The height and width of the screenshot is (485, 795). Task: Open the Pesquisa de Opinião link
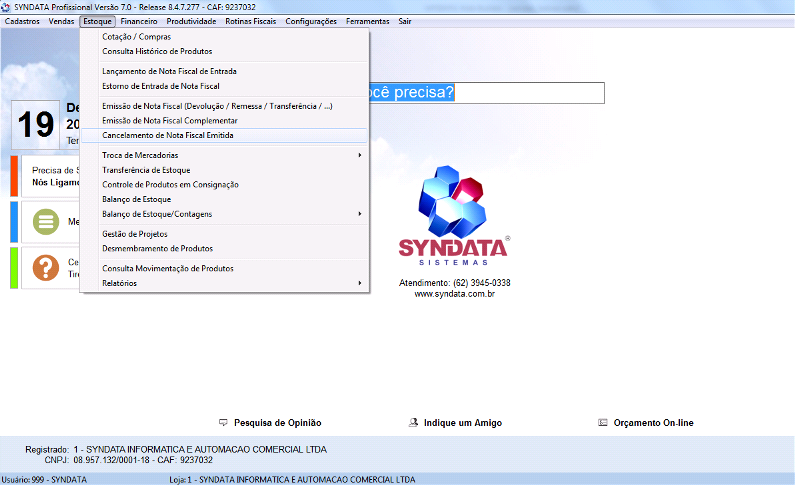277,423
